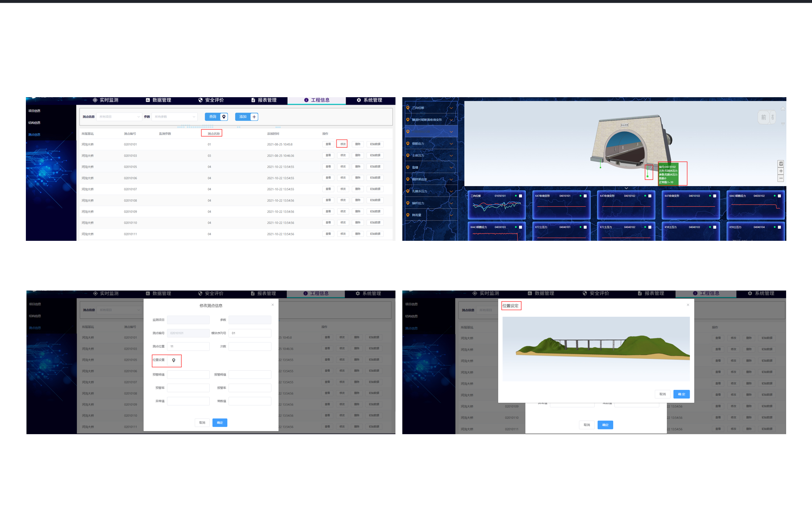
Task: Open the 所有参数 dropdown
Action: coord(175,116)
